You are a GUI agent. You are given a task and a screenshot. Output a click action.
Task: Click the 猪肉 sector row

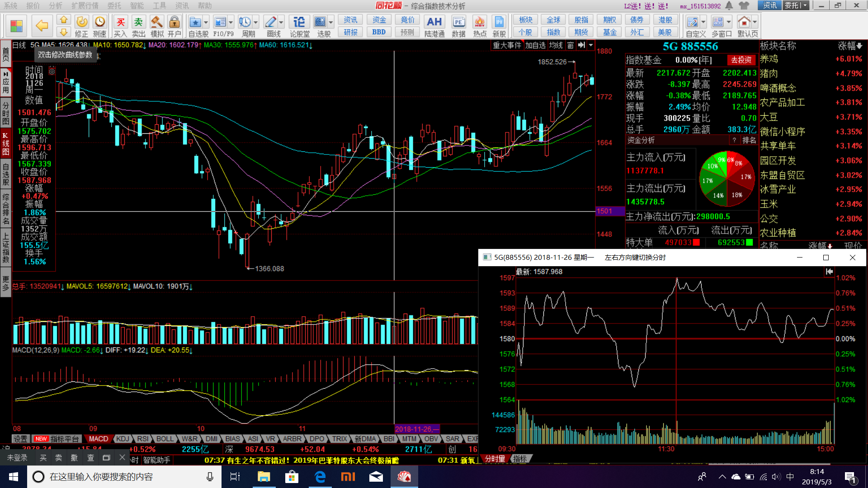pyautogui.click(x=811, y=74)
